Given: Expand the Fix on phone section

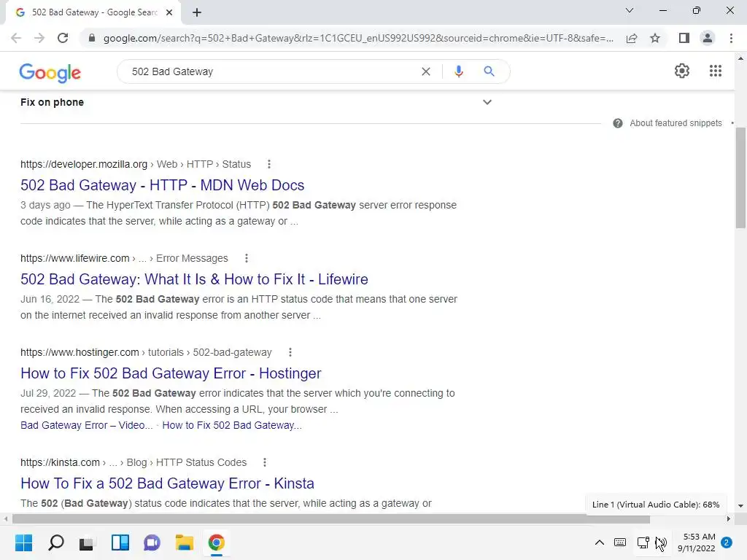Looking at the screenshot, I should (x=256, y=102).
